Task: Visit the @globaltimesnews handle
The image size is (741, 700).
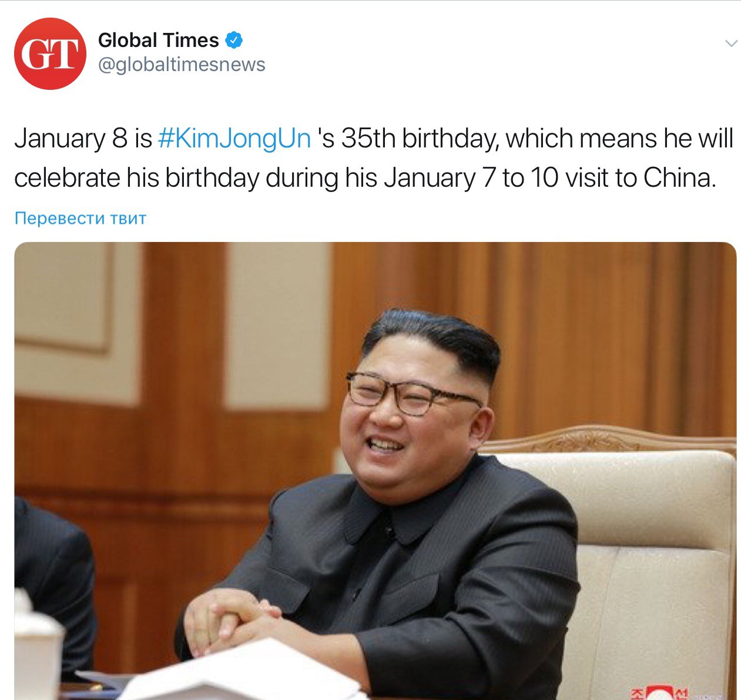Action: (x=182, y=65)
